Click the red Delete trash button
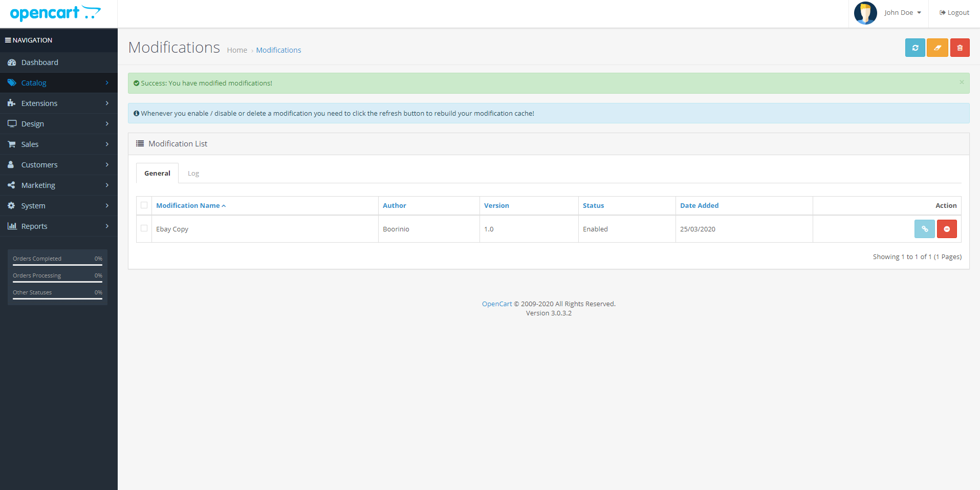The height and width of the screenshot is (490, 980). pos(960,48)
